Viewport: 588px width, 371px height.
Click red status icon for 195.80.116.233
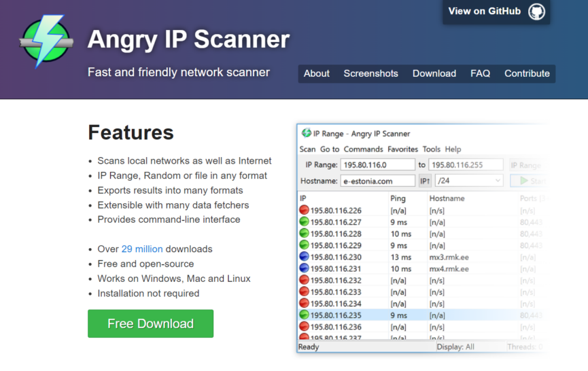tap(304, 291)
